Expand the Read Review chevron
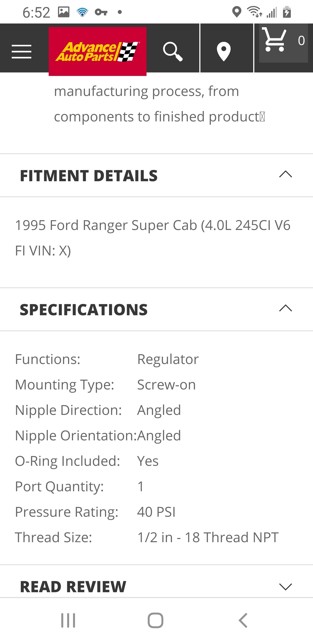313x644 pixels. click(x=286, y=587)
